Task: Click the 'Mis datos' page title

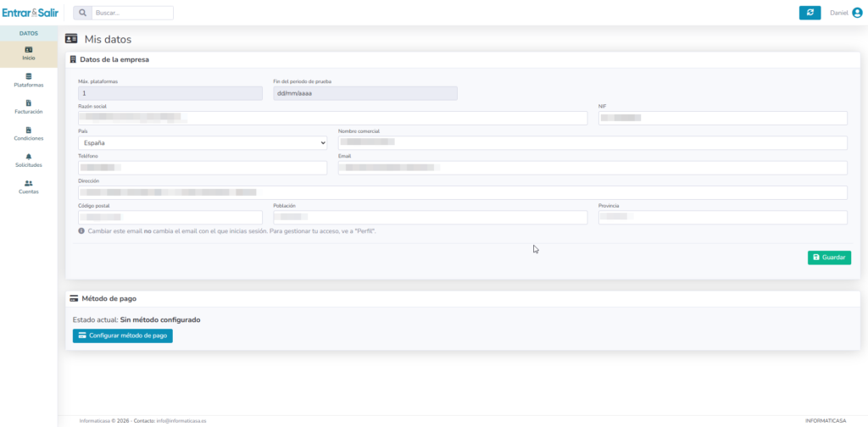Action: pyautogui.click(x=108, y=39)
